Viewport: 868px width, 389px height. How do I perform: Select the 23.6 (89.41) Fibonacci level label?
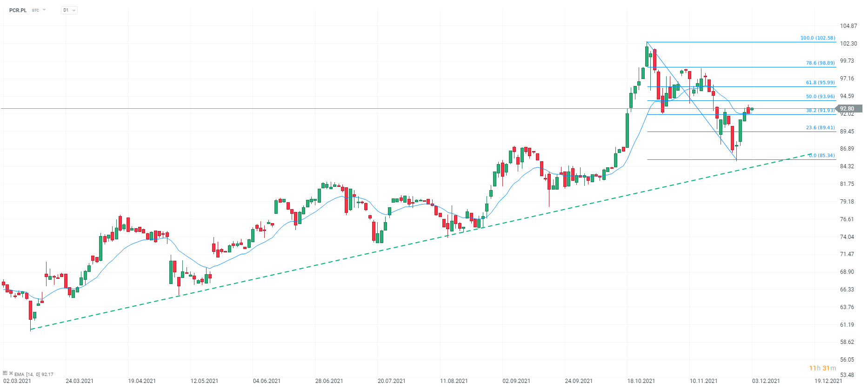point(820,128)
